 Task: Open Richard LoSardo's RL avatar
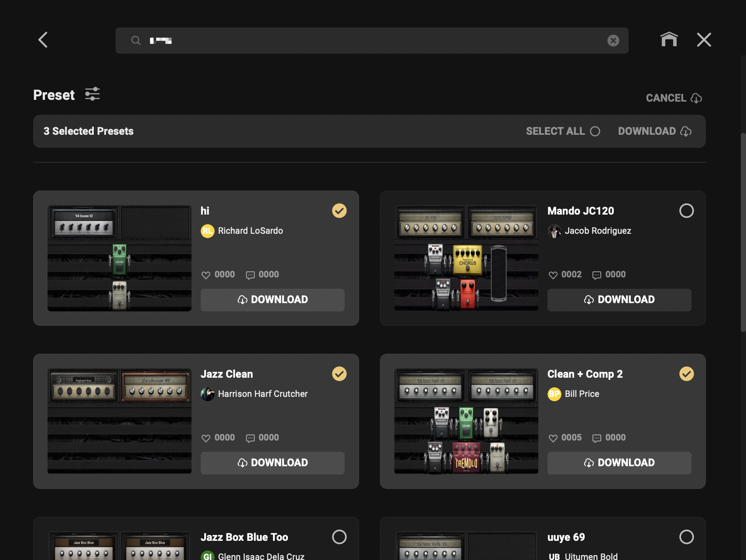tap(208, 231)
